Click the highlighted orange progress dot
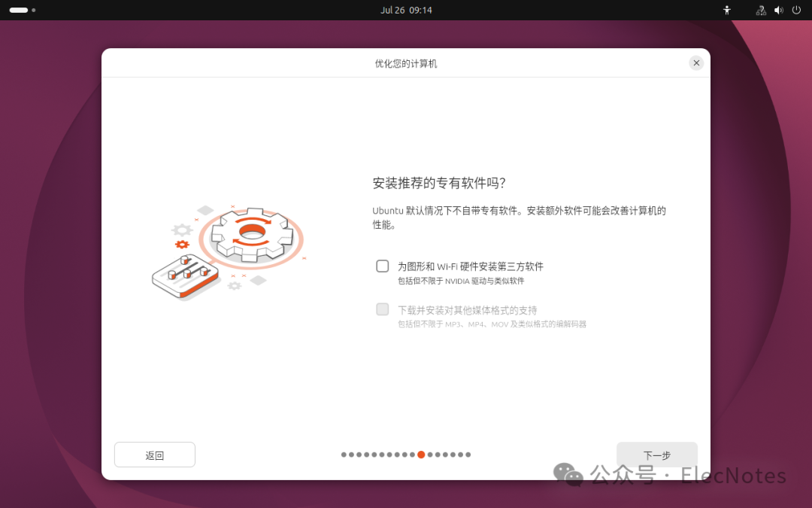Viewport: 812px width, 508px height. point(421,455)
